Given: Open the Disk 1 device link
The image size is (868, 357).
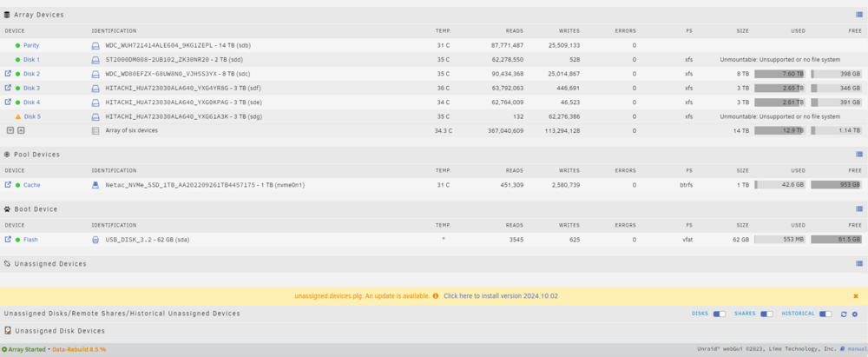Looking at the screenshot, I should click(x=31, y=59).
